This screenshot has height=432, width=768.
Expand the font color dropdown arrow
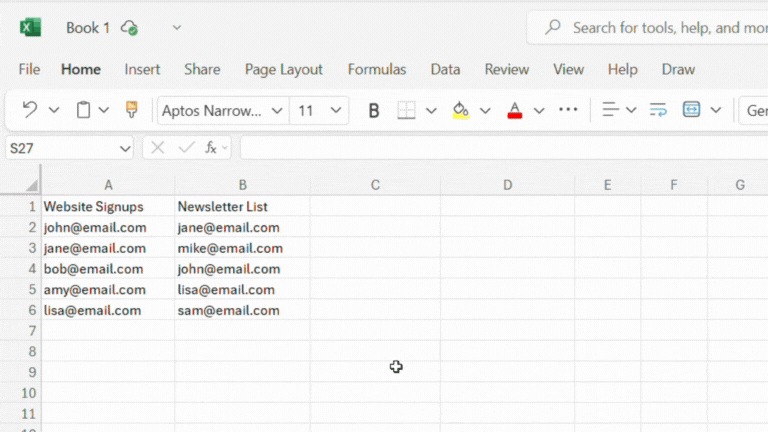[x=539, y=111]
